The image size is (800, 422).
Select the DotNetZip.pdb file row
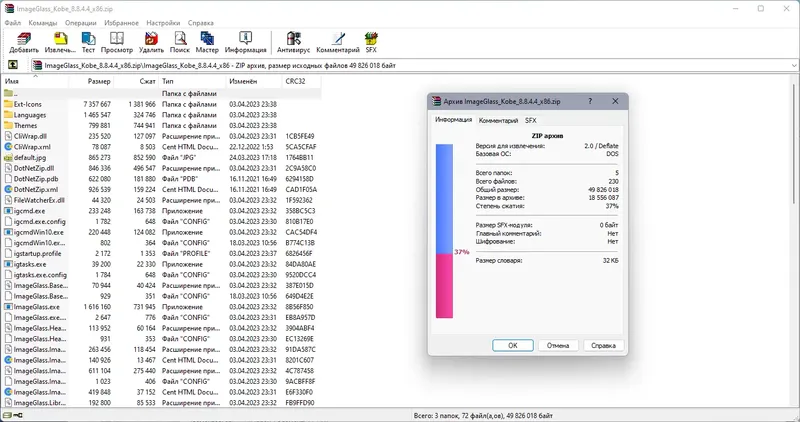pos(161,179)
